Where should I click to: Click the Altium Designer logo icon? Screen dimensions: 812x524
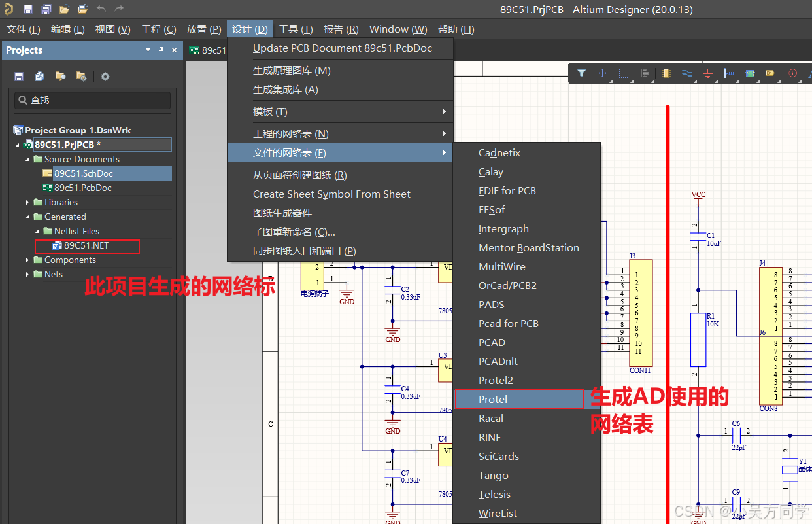click(8, 9)
